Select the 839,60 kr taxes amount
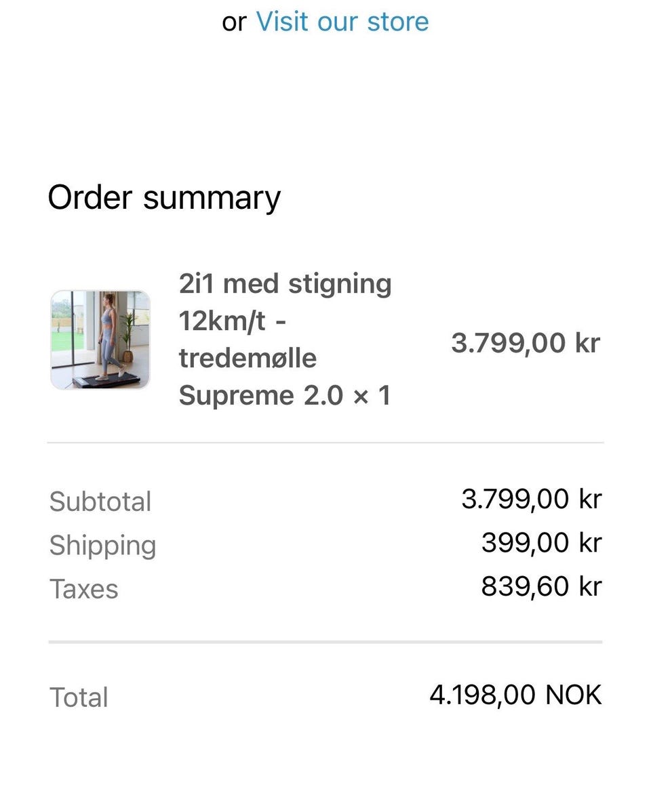This screenshot has width=651, height=812. tap(542, 586)
